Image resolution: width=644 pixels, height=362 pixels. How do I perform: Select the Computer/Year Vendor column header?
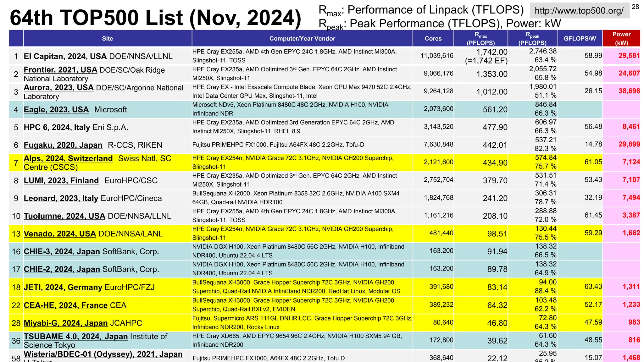302,38
